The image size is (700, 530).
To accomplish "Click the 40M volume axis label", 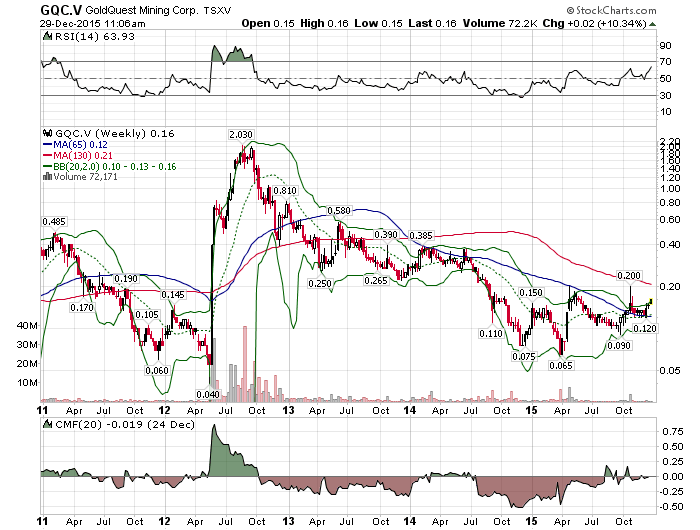I will pos(28,326).
